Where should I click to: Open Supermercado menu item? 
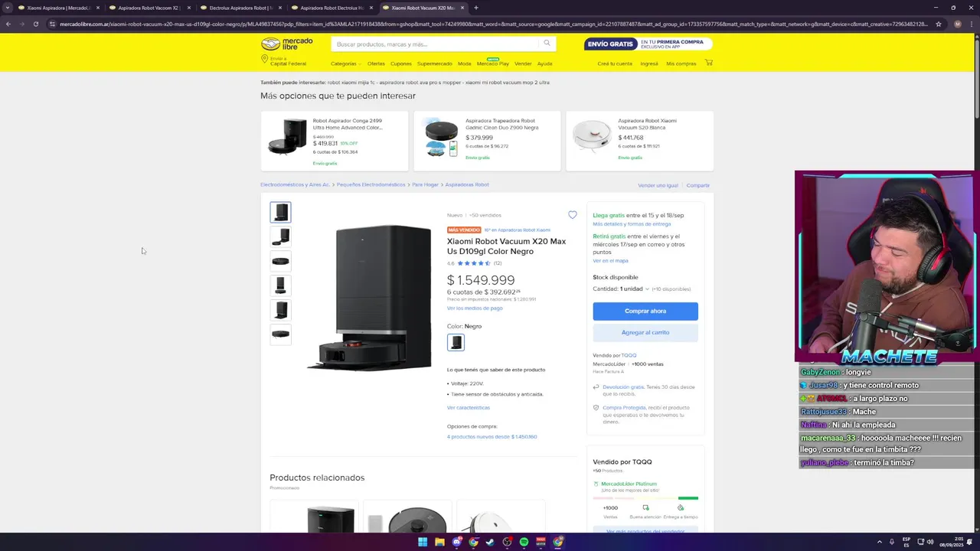[435, 64]
